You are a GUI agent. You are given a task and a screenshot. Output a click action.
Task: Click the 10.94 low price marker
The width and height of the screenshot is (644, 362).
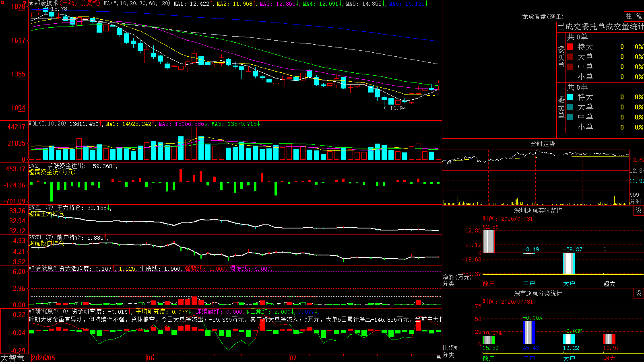coord(398,108)
